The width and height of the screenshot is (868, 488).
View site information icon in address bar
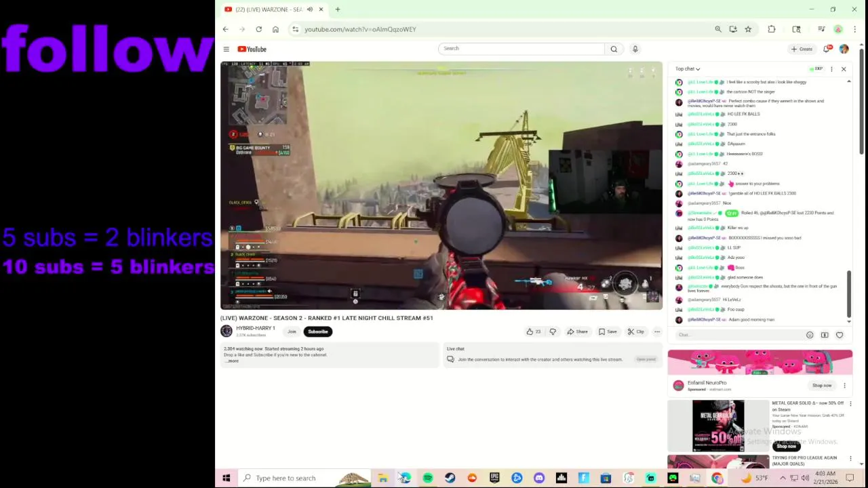click(x=295, y=29)
